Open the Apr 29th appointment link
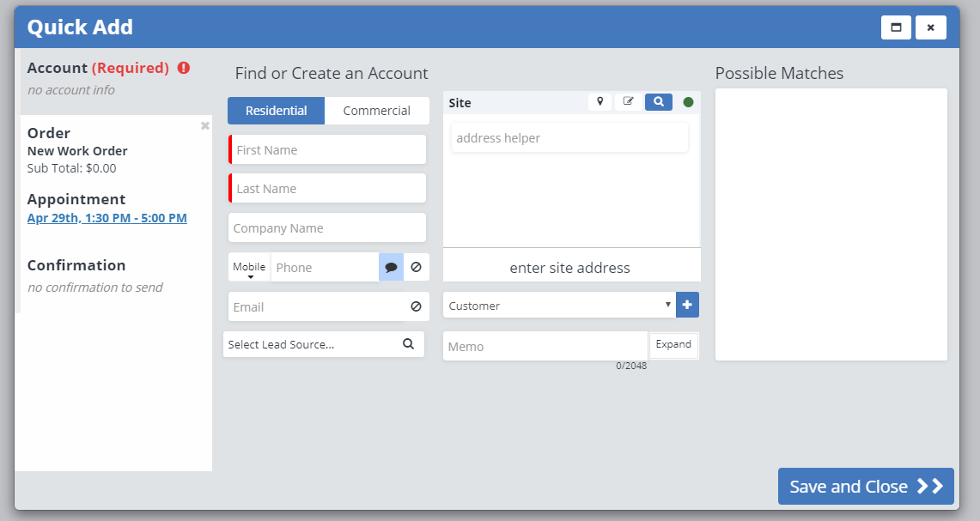980x521 pixels. point(107,218)
